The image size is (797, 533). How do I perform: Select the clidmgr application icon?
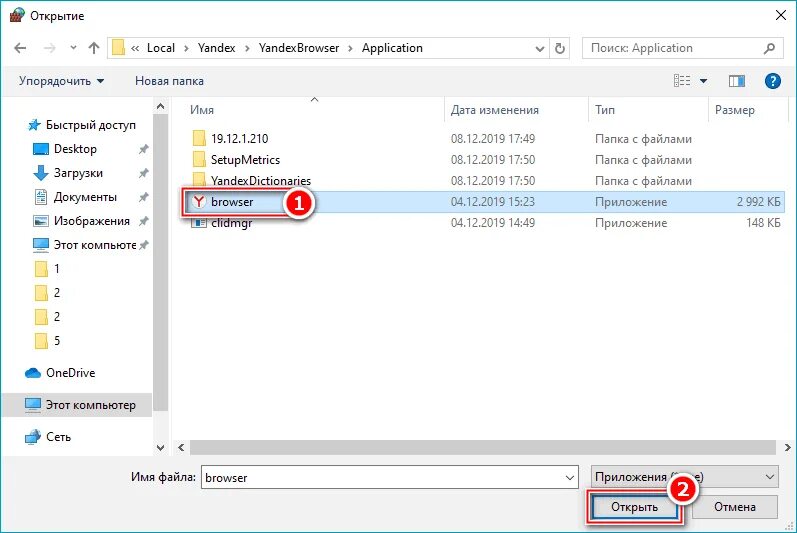click(199, 223)
